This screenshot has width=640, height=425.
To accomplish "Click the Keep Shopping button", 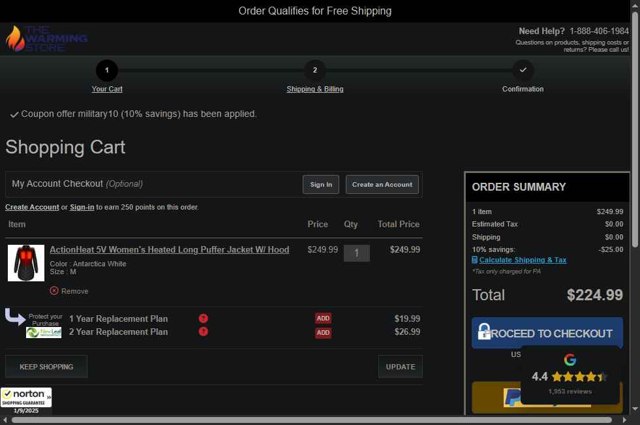I will pos(46,367).
